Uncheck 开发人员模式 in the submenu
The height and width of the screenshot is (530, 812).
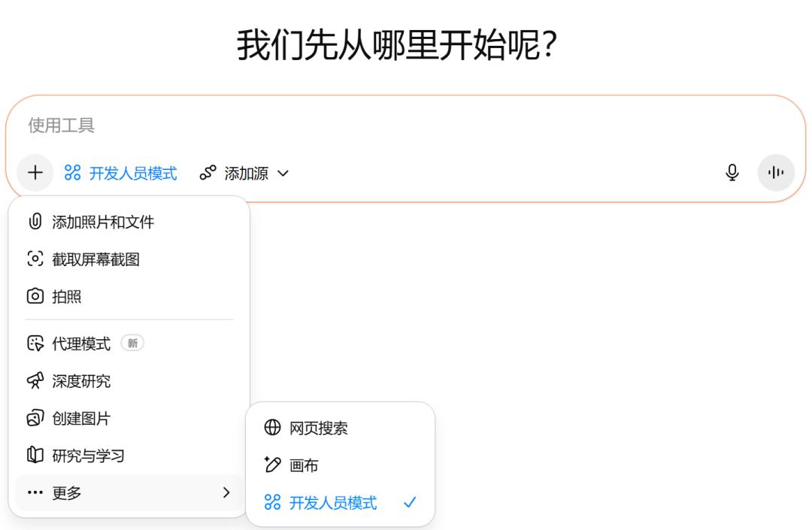click(x=332, y=503)
